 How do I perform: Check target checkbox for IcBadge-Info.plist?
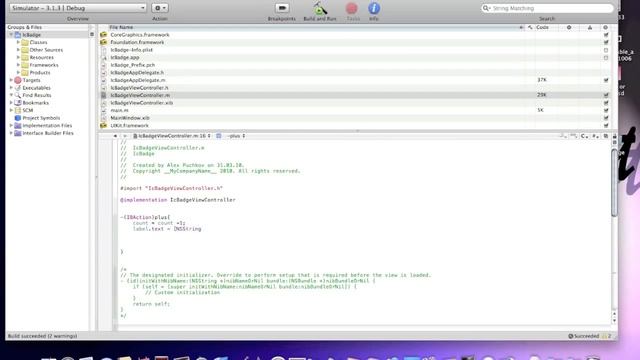[x=606, y=50]
